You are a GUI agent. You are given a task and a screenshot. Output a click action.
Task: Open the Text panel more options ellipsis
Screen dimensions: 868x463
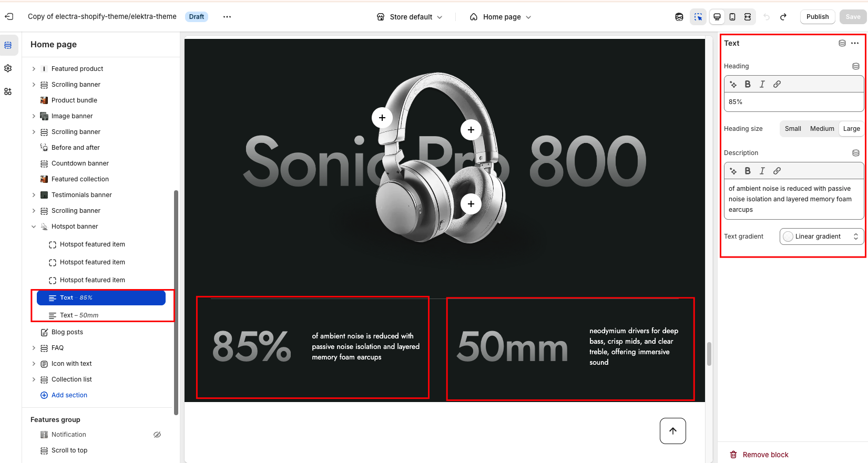point(855,43)
